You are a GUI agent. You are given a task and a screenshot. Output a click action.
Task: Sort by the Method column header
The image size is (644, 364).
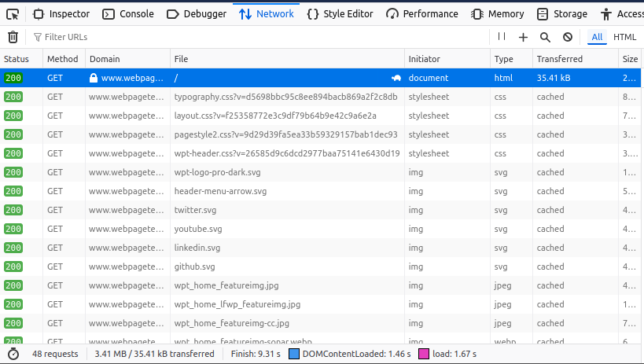[64, 59]
